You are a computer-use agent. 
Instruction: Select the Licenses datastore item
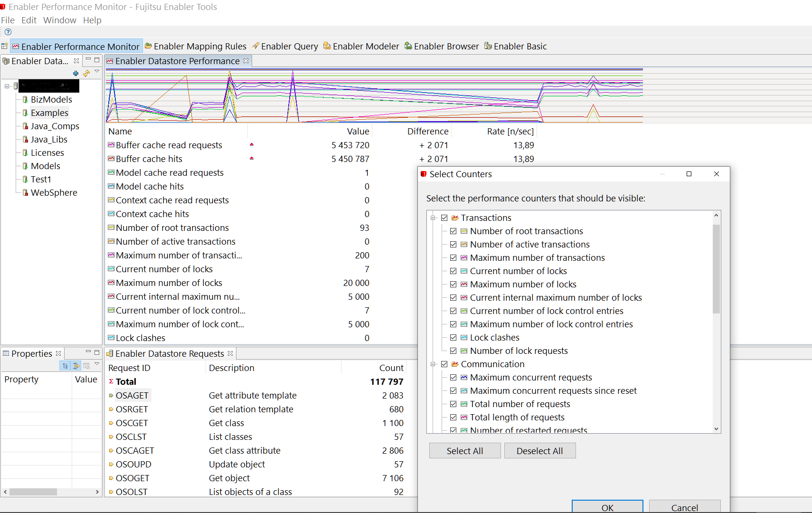click(x=47, y=152)
